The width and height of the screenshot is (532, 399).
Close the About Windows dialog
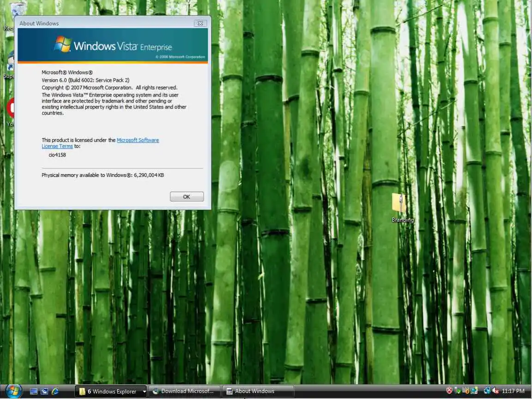click(x=200, y=23)
